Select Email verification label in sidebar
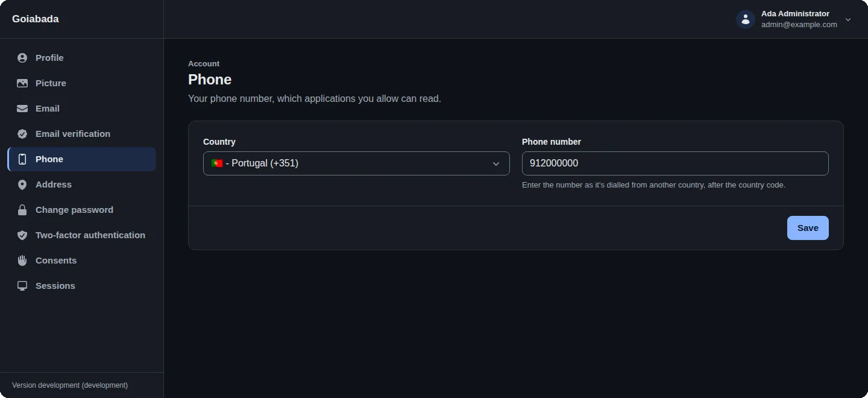 73,134
